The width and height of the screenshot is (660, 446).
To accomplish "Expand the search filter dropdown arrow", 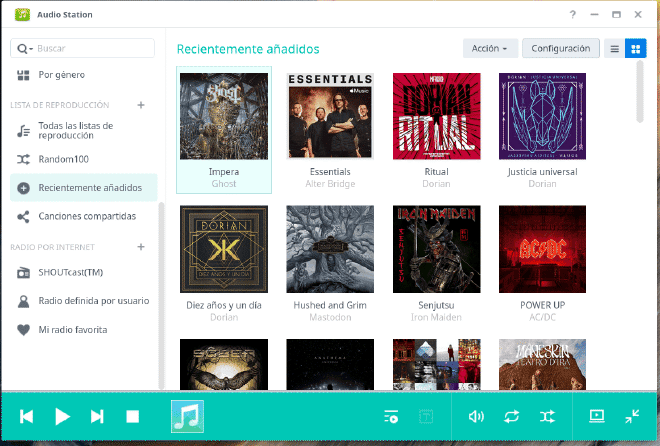I will coord(31,49).
